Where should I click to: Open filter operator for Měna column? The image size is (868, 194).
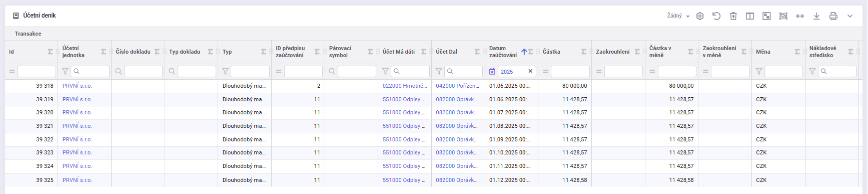click(x=759, y=71)
